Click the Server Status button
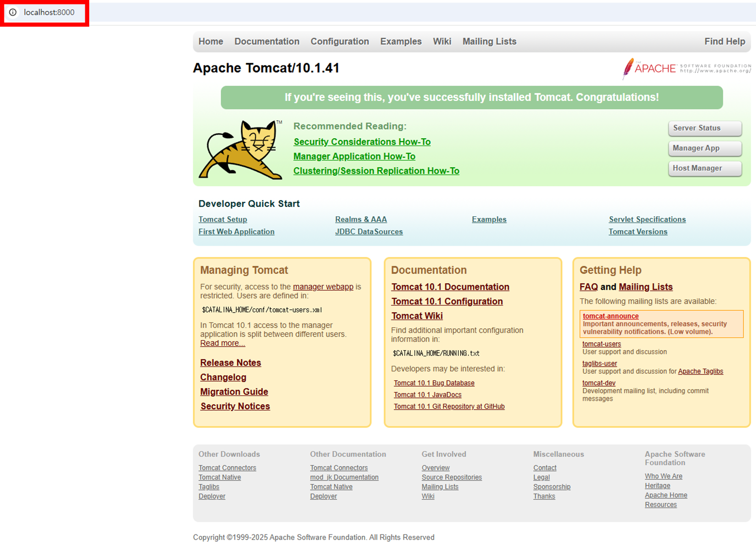 point(705,128)
